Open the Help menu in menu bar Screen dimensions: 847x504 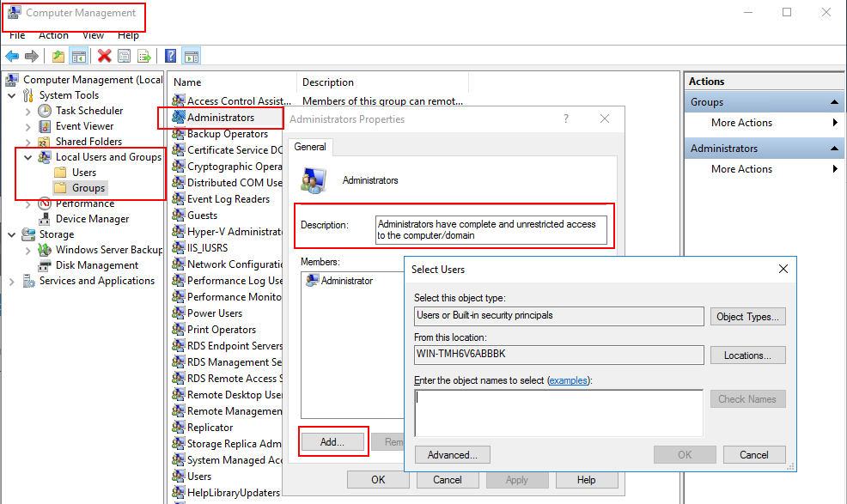pyautogui.click(x=129, y=35)
